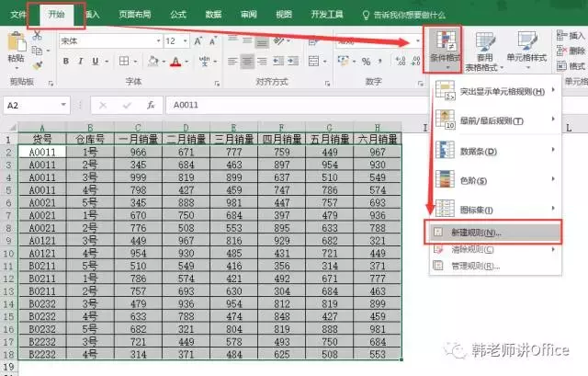Open the 文件 tab
588x376 pixels.
18,15
